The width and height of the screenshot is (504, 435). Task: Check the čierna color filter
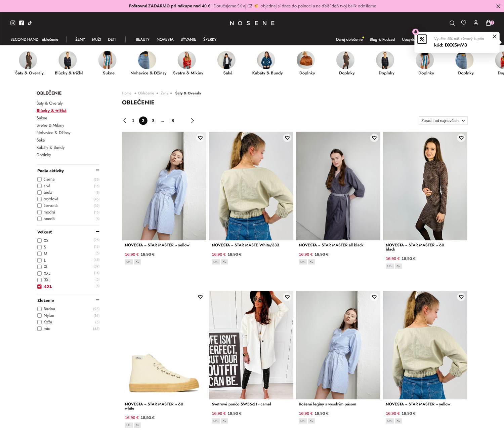click(x=39, y=180)
